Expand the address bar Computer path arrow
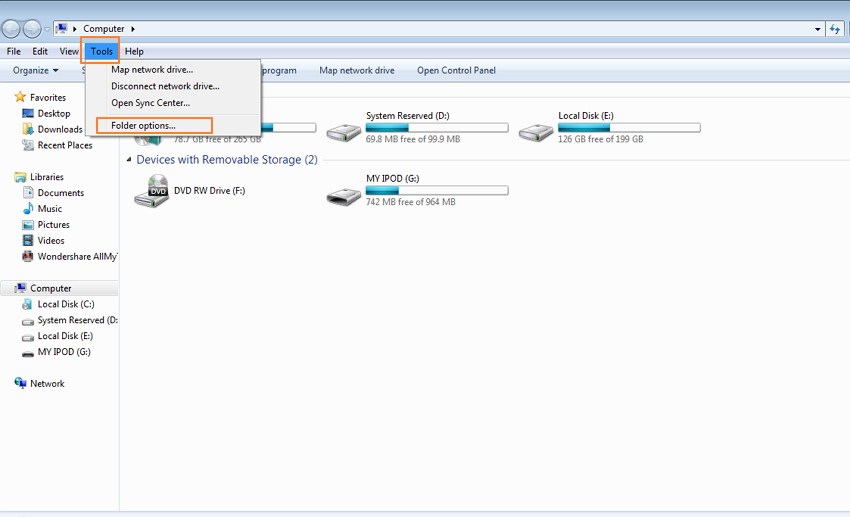 [133, 29]
